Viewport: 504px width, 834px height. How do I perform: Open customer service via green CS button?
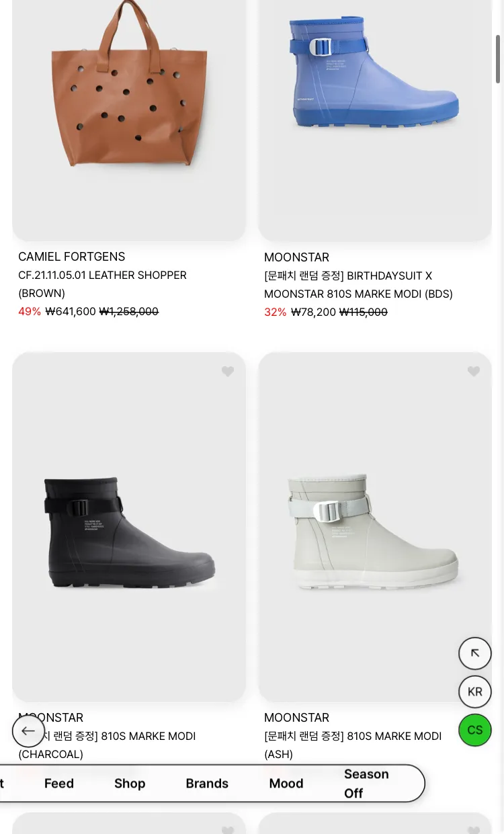(x=475, y=731)
